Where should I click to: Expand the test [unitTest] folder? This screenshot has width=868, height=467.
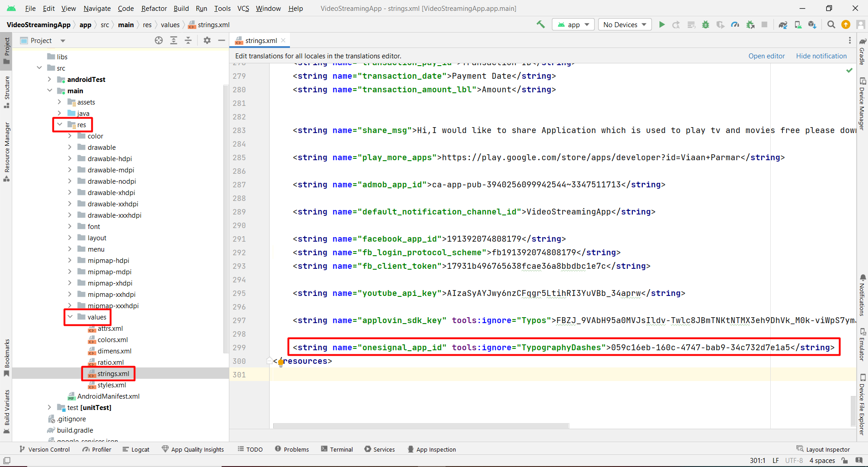[49, 407]
